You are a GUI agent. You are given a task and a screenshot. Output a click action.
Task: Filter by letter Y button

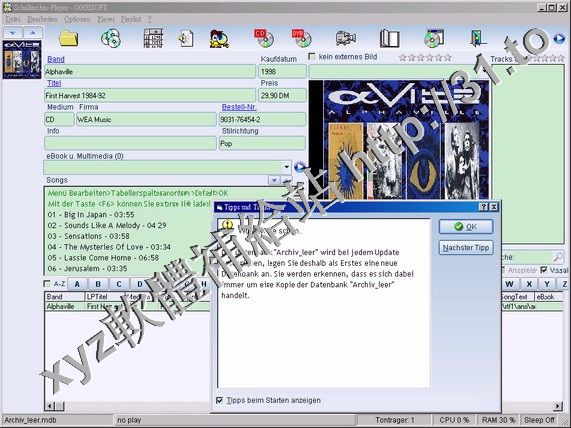pyautogui.click(x=547, y=284)
